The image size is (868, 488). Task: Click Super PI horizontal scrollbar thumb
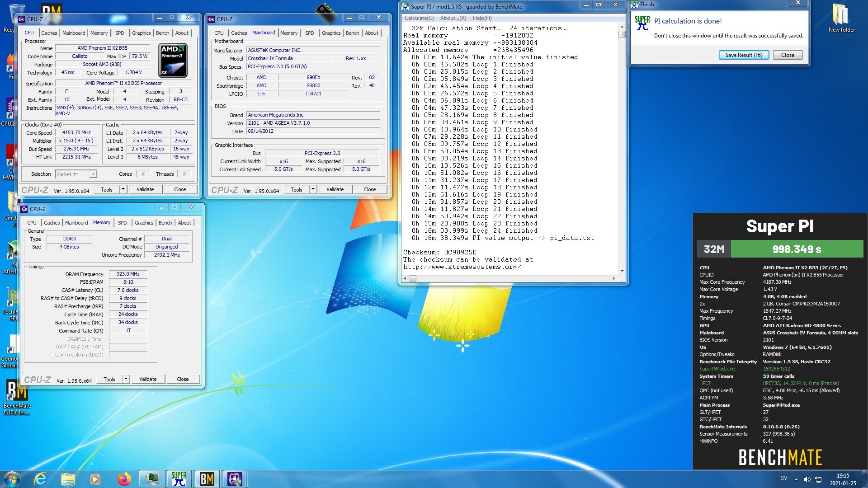(413, 279)
